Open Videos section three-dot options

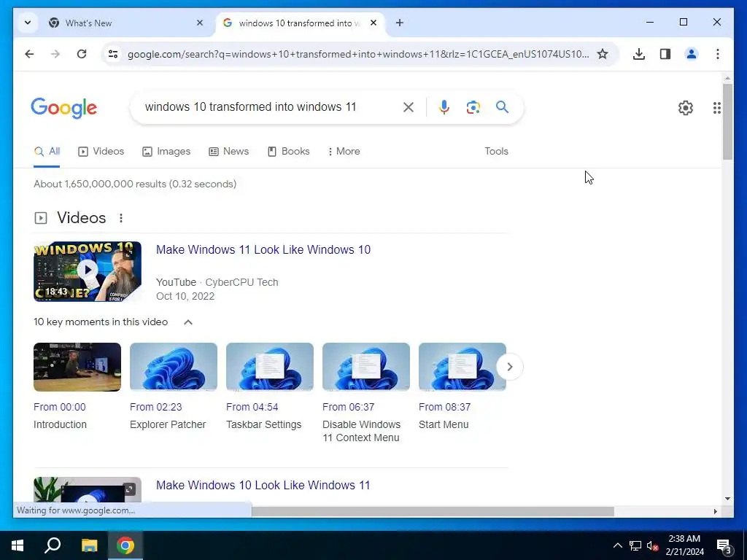point(121,217)
